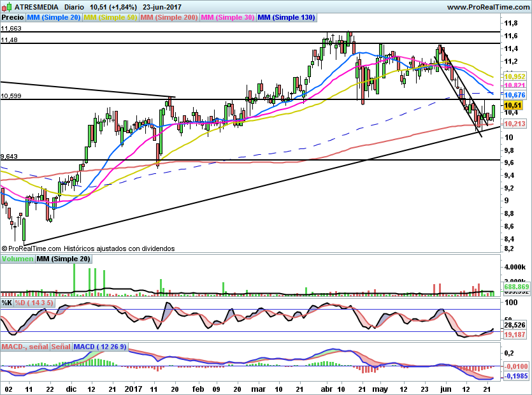Click the abr marker on time axis
532x395 pixels.
327,389
